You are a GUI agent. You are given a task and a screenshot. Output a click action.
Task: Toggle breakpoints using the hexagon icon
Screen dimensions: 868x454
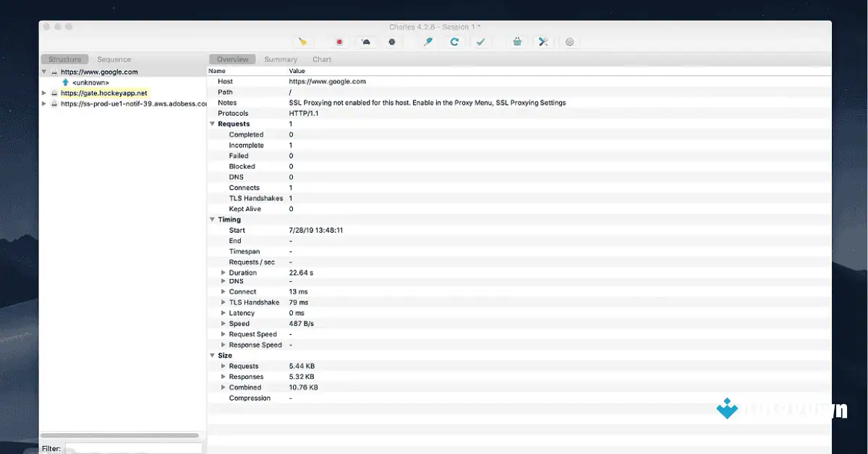click(x=392, y=41)
